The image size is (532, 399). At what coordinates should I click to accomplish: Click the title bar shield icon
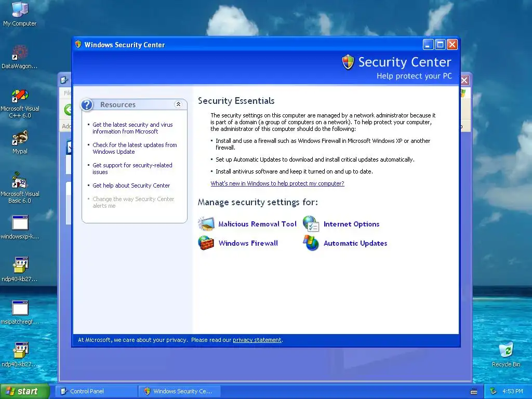click(78, 45)
